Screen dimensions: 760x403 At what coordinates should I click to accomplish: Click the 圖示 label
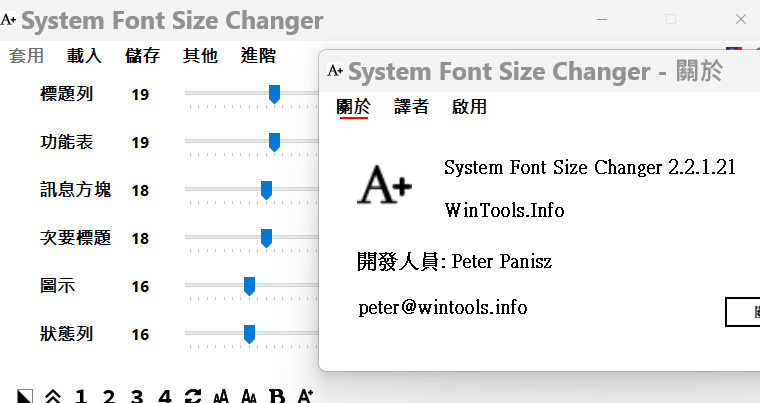tap(57, 286)
